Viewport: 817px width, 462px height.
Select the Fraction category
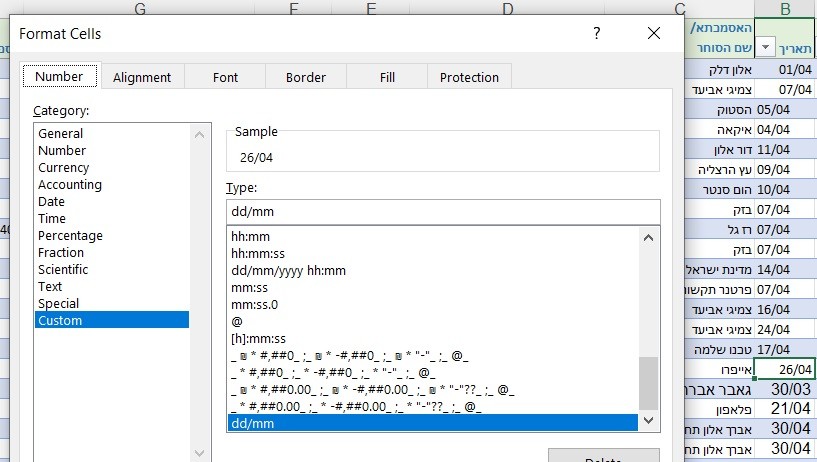112,253
